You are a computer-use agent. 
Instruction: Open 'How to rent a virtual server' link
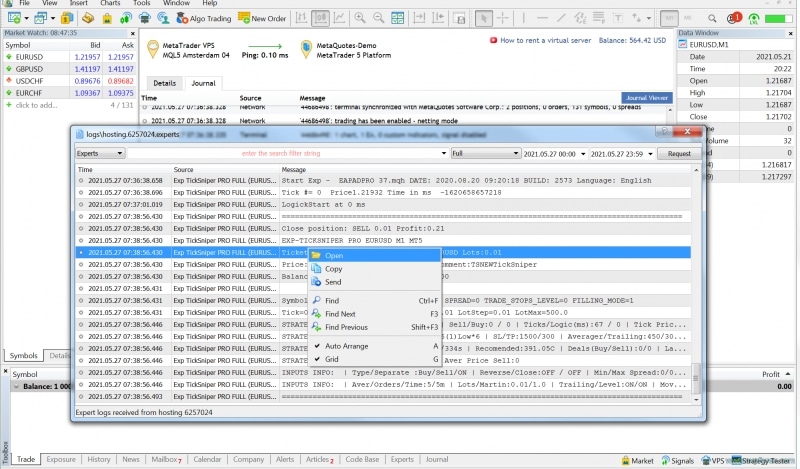click(x=545, y=40)
